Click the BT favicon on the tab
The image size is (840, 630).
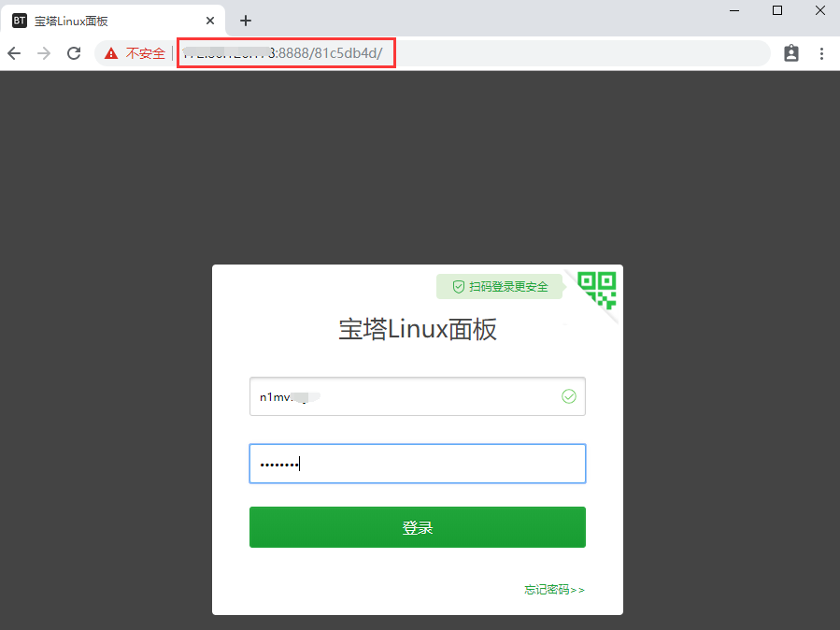click(x=20, y=21)
